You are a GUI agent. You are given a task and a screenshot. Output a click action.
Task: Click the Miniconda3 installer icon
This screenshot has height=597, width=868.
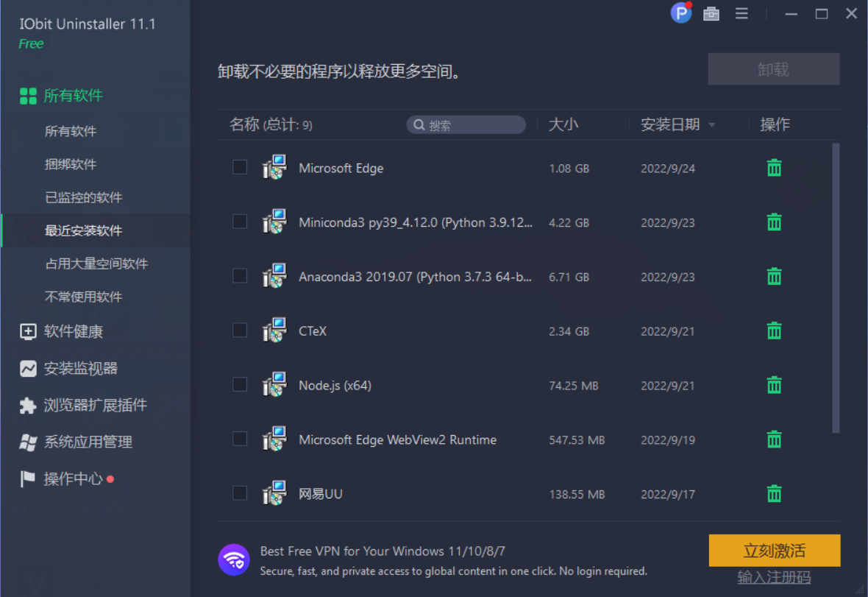pyautogui.click(x=274, y=222)
